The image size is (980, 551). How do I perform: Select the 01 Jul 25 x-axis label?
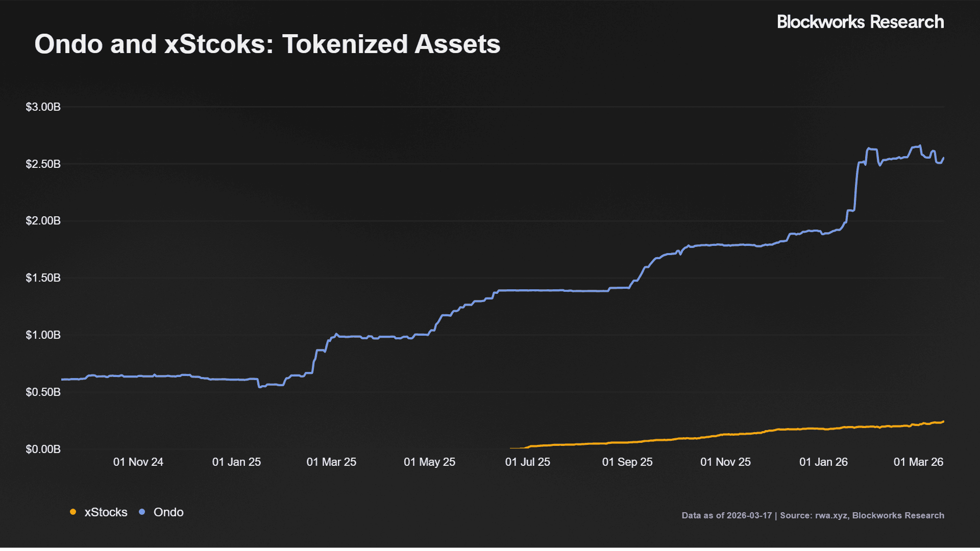click(x=527, y=462)
